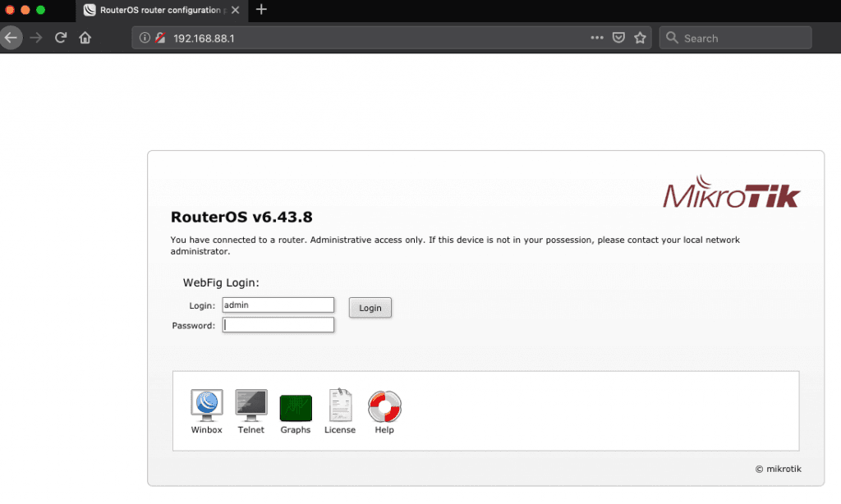
Task: Click the Help label text
Action: click(x=384, y=430)
